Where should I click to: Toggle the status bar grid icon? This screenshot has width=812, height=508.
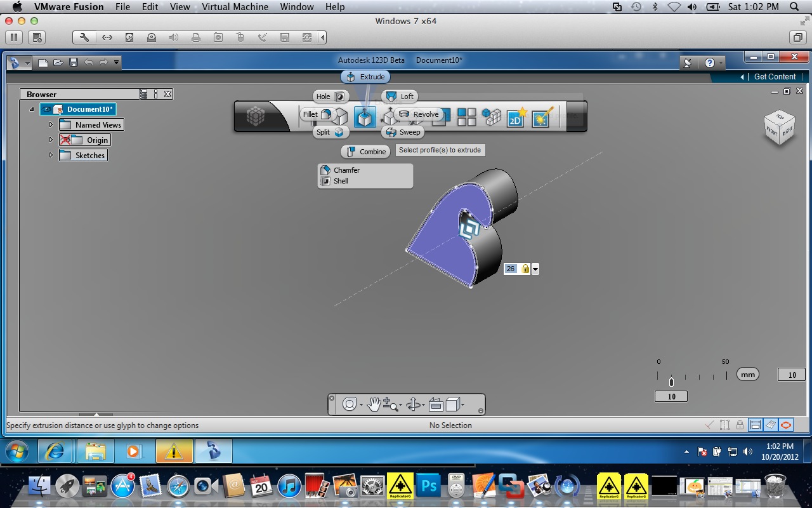[x=771, y=425]
